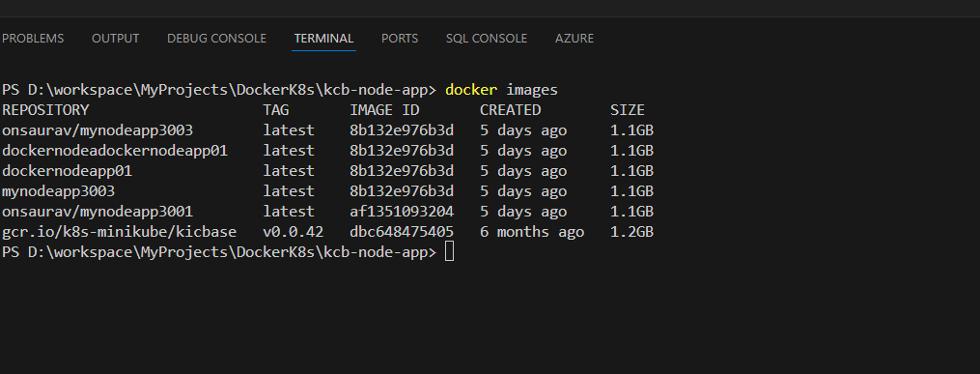Click repository onsaurav/mynodeapp3001
Viewport: 980px width, 374px height.
tap(98, 212)
